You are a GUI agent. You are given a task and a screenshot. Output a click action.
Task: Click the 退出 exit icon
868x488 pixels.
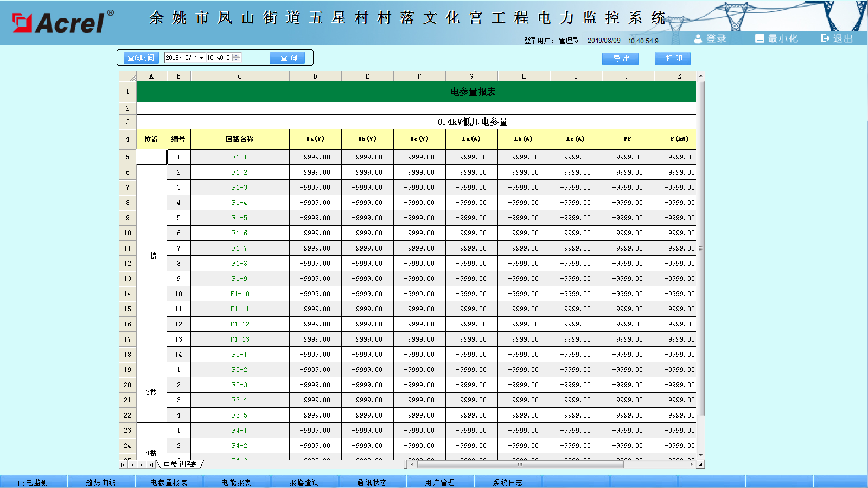[825, 38]
